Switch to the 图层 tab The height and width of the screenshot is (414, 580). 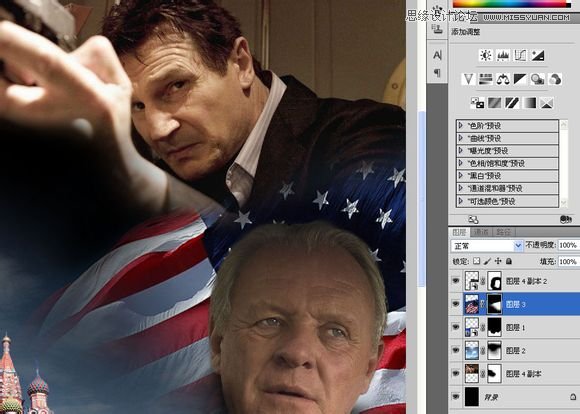coord(459,232)
